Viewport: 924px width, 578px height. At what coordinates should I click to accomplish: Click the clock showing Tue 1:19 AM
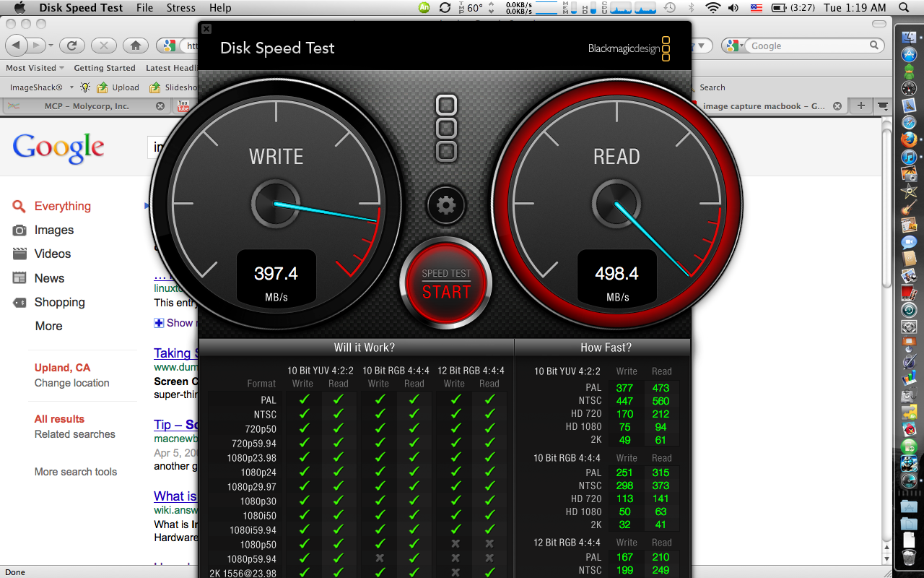(x=855, y=8)
